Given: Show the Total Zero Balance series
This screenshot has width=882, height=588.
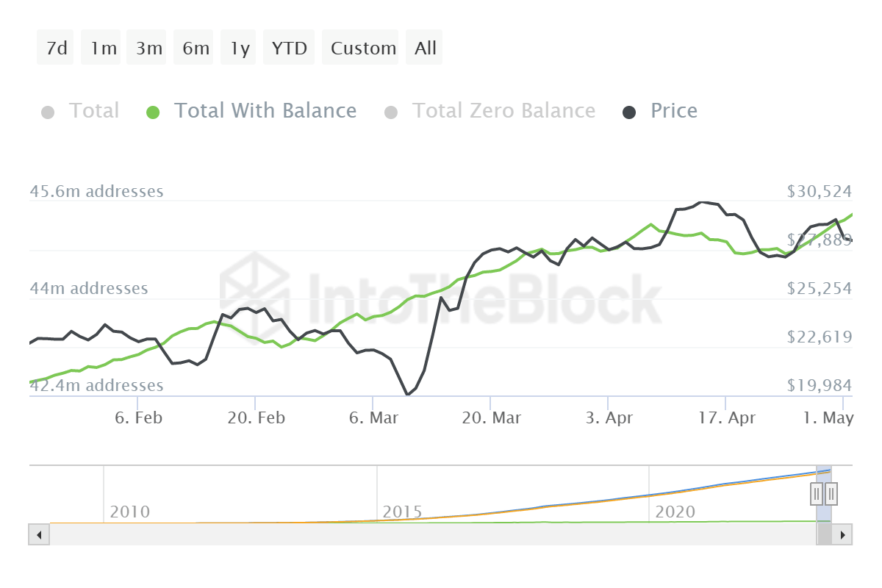Looking at the screenshot, I should 504,111.
